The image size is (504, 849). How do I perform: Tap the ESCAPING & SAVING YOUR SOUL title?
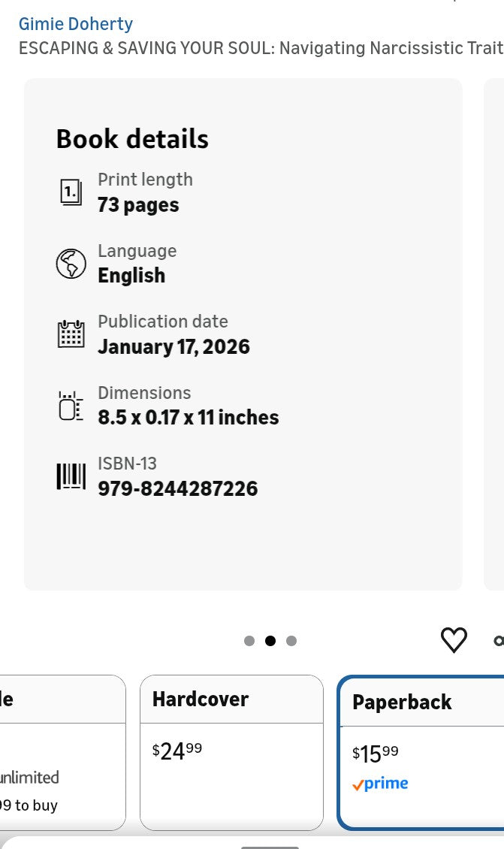[260, 49]
